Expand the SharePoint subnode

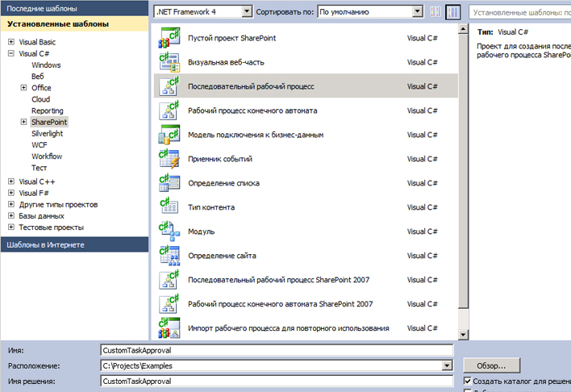point(23,122)
